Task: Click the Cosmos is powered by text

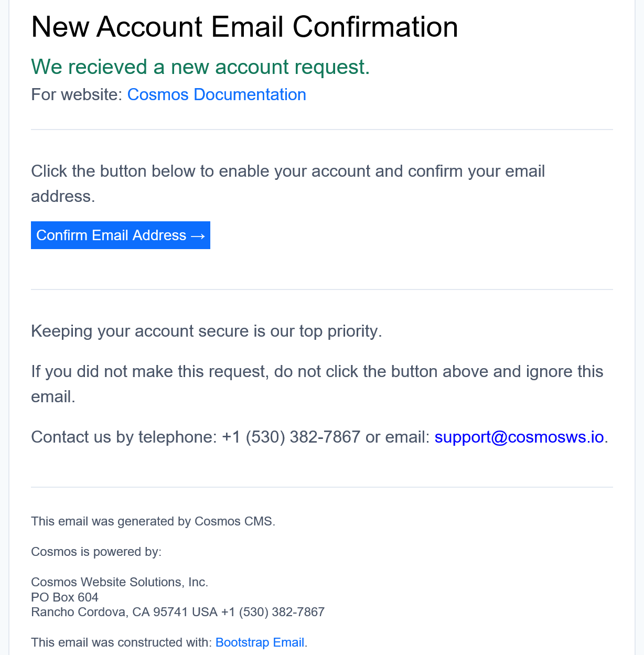Action: 96,552
